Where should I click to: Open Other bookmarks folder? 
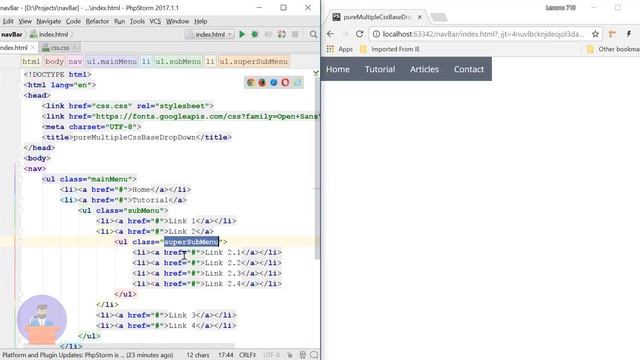(x=613, y=49)
